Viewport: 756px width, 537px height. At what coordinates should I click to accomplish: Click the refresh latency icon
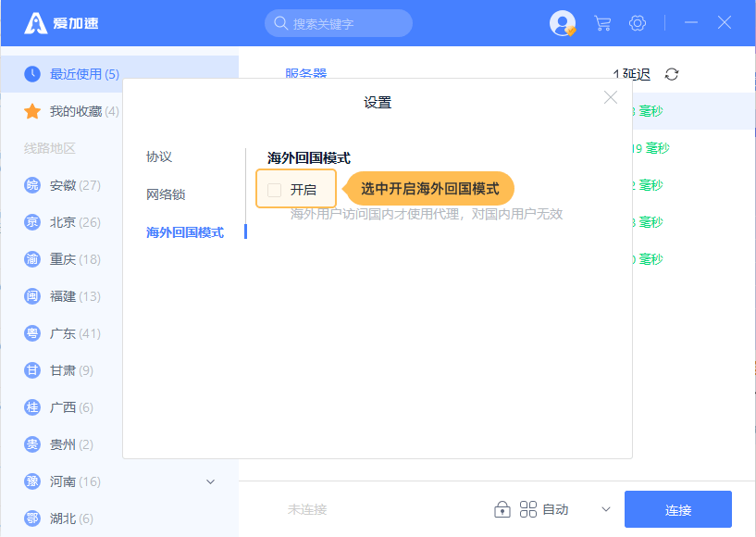point(672,74)
